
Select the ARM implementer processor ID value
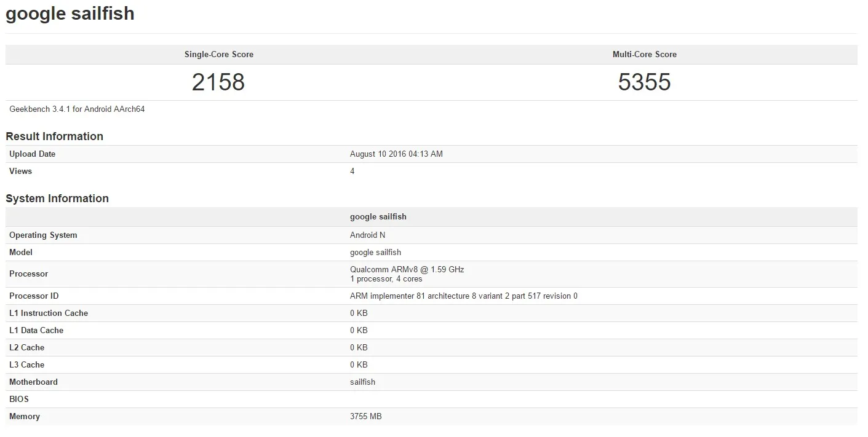[x=463, y=296]
